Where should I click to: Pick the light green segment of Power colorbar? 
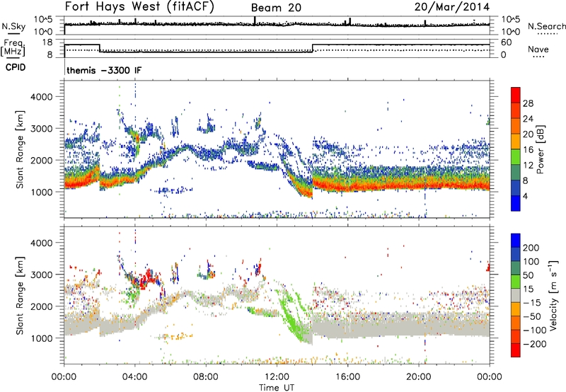pos(516,156)
